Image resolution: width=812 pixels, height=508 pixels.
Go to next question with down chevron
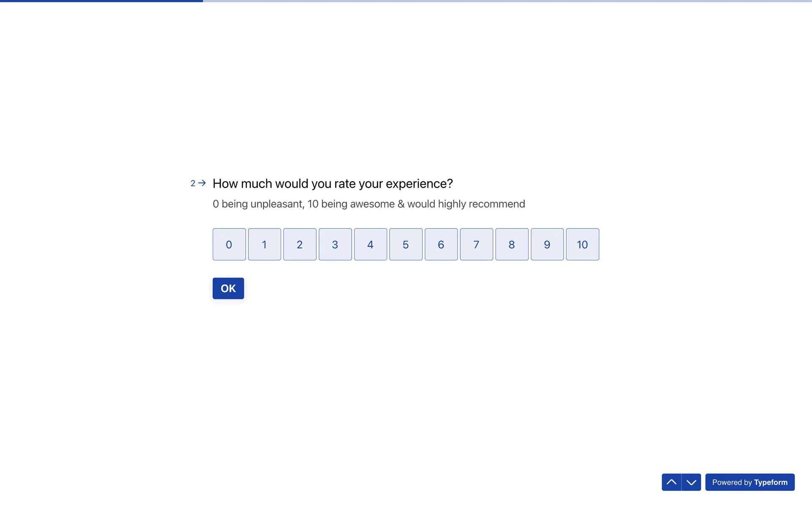pyautogui.click(x=691, y=482)
